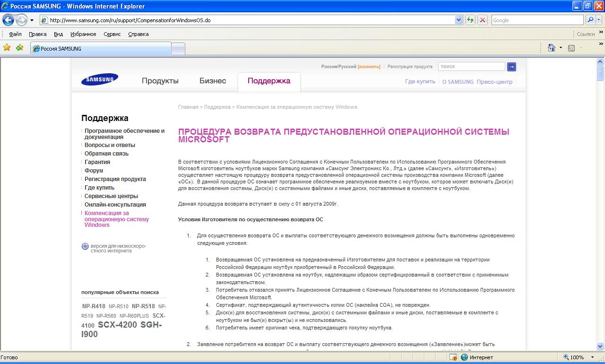
Task: Open a new blank tab
Action: pyautogui.click(x=178, y=49)
